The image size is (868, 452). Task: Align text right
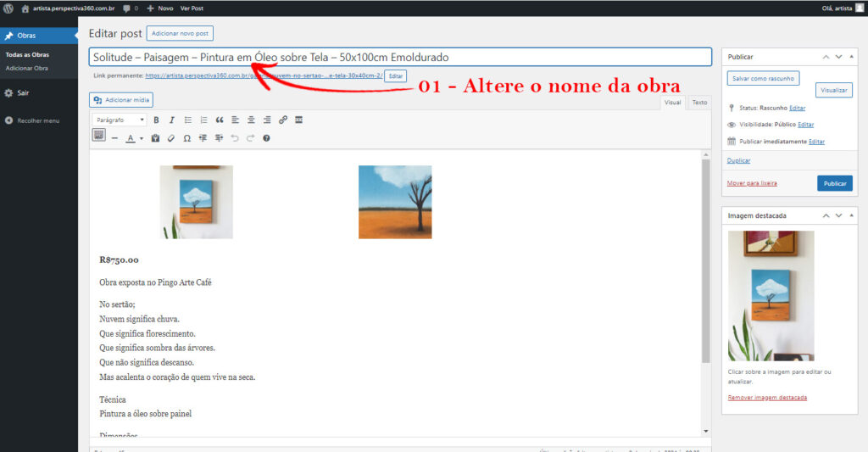pos(267,120)
